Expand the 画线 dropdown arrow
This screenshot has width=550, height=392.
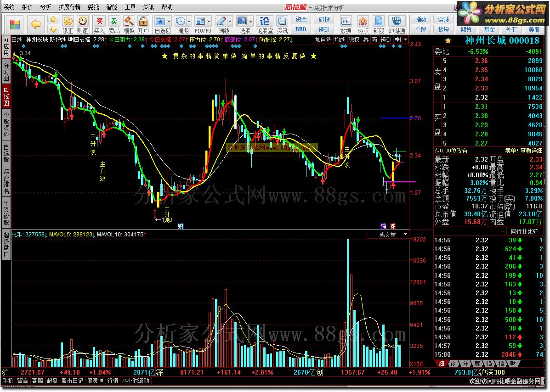coord(230,22)
